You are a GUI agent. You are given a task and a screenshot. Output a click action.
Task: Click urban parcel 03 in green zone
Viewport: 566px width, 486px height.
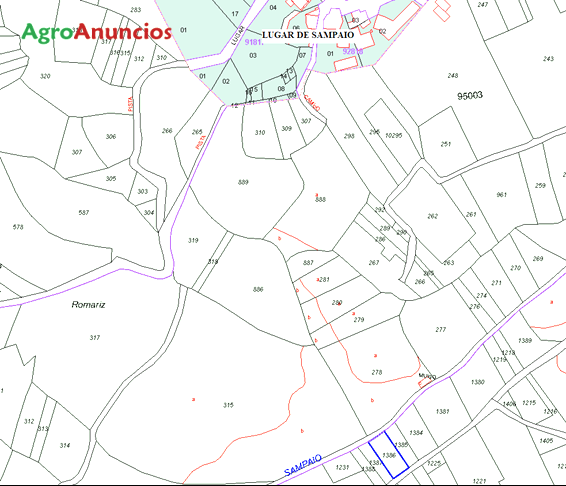(x=253, y=56)
